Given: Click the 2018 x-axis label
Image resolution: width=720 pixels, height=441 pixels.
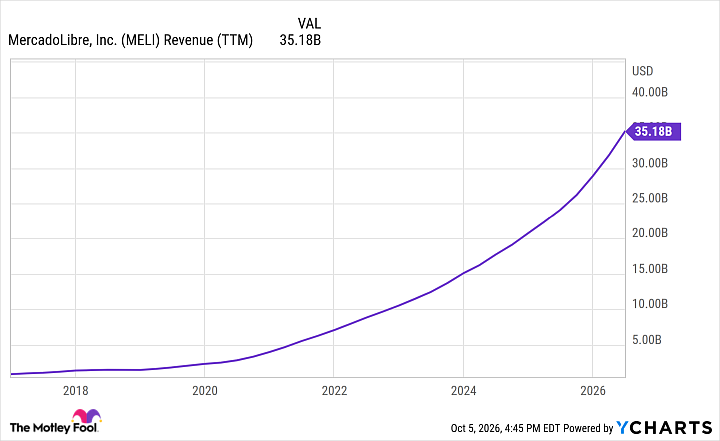Looking at the screenshot, I should pos(75,391).
